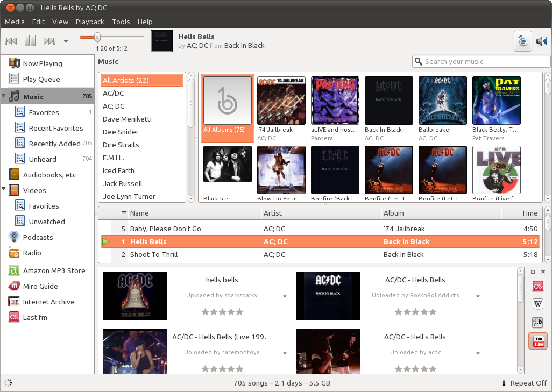Viewport: 552px width, 392px height.
Task: Collapse the Music tree expander
Action: tap(4, 96)
